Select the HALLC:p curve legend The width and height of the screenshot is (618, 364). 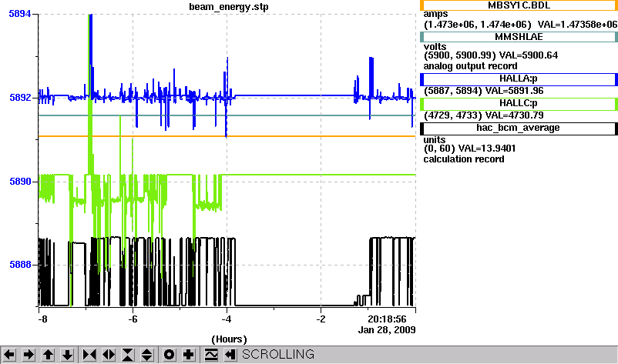[x=519, y=104]
